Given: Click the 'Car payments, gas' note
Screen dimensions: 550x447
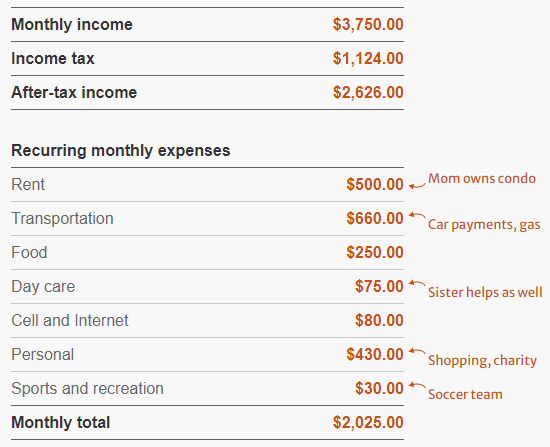Looking at the screenshot, I should 484,225.
